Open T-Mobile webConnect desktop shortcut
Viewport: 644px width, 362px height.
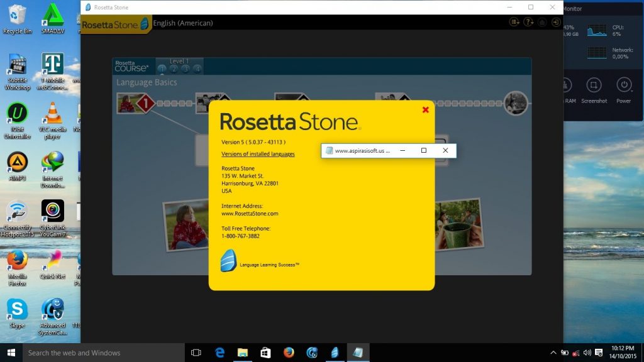click(x=53, y=72)
